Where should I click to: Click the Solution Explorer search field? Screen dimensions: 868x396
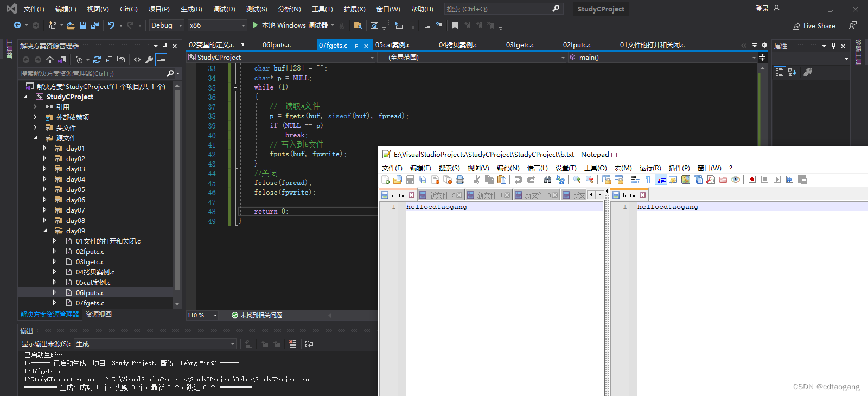[92, 73]
